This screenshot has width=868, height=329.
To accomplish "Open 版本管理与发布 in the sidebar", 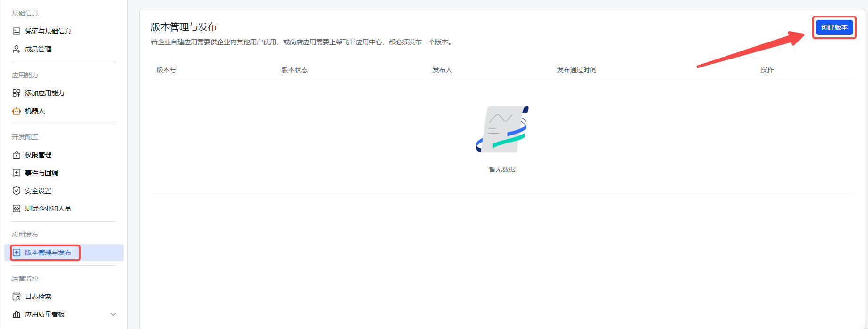I will pos(48,253).
